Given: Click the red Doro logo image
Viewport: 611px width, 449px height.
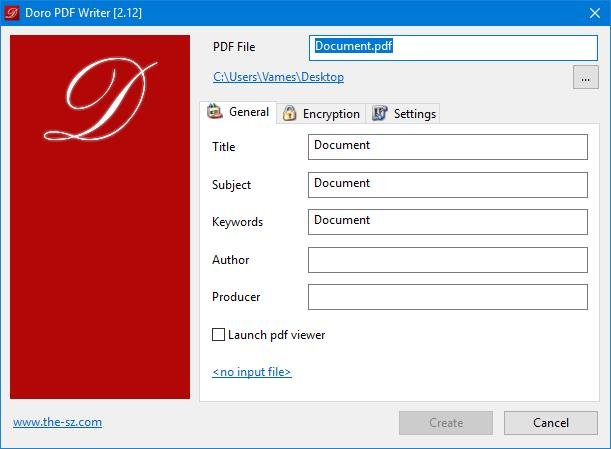Looking at the screenshot, I should pyautogui.click(x=100, y=217).
